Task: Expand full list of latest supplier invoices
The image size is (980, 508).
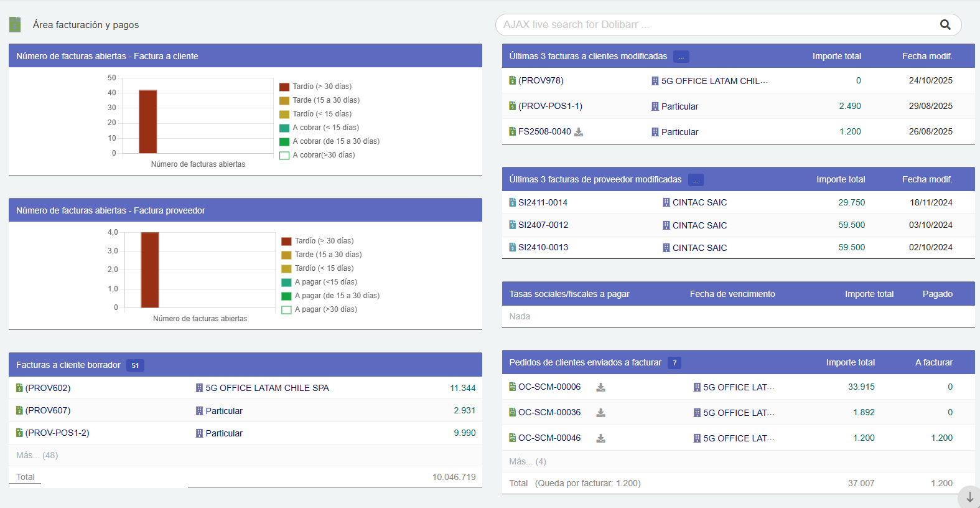Action: pos(695,180)
